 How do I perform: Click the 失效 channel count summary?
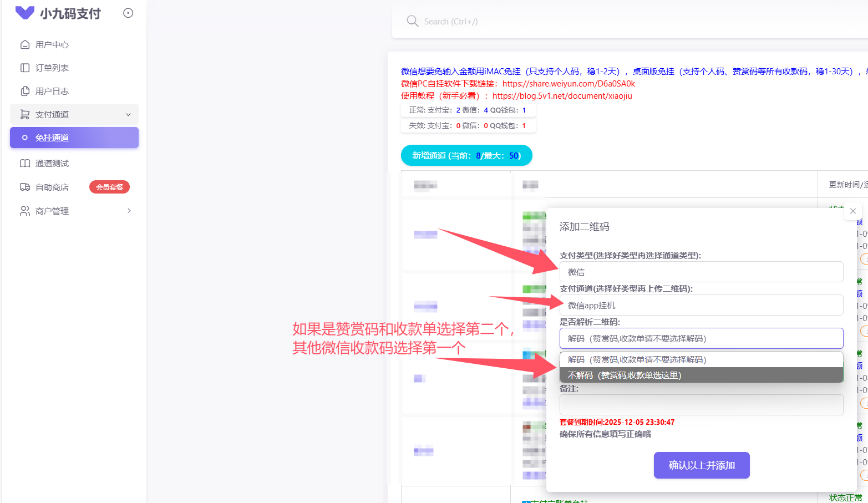468,125
